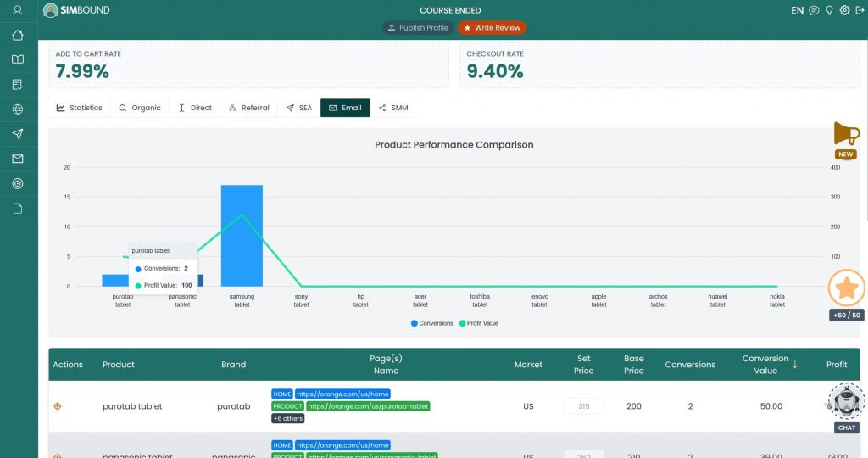
Task: Click the Publish Profile button
Action: click(x=418, y=28)
